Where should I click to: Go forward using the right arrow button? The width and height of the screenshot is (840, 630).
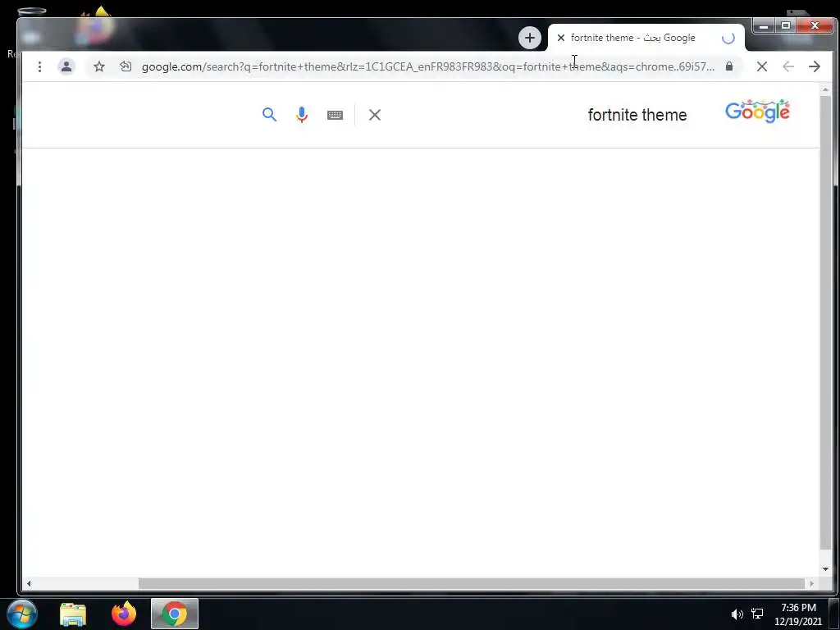point(815,66)
